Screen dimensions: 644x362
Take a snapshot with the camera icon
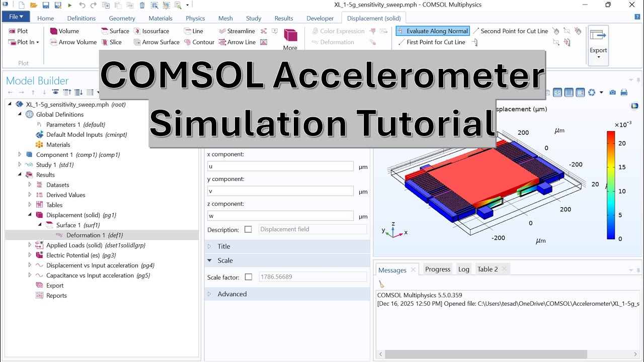(x=612, y=93)
